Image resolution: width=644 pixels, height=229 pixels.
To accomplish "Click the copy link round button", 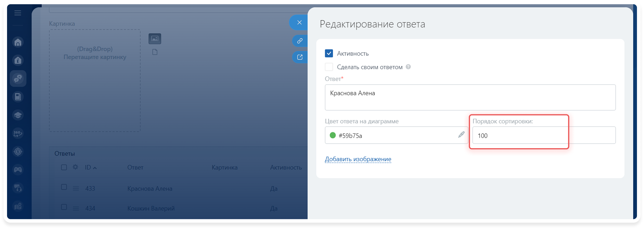I will point(300,41).
